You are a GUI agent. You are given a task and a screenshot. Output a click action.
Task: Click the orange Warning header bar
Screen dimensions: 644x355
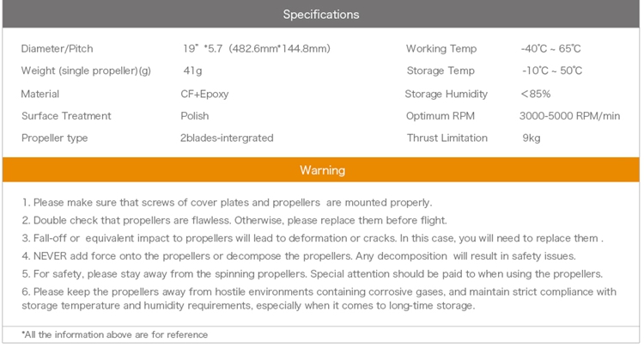coord(321,170)
